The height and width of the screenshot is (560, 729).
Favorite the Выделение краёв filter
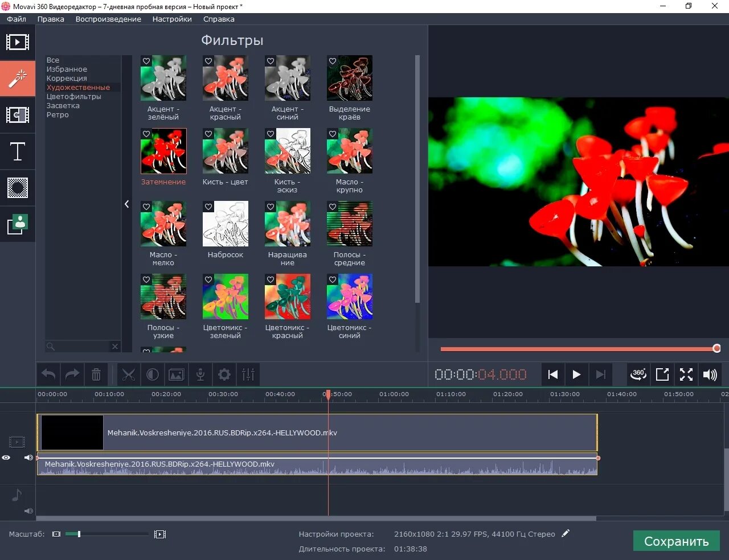coord(333,61)
